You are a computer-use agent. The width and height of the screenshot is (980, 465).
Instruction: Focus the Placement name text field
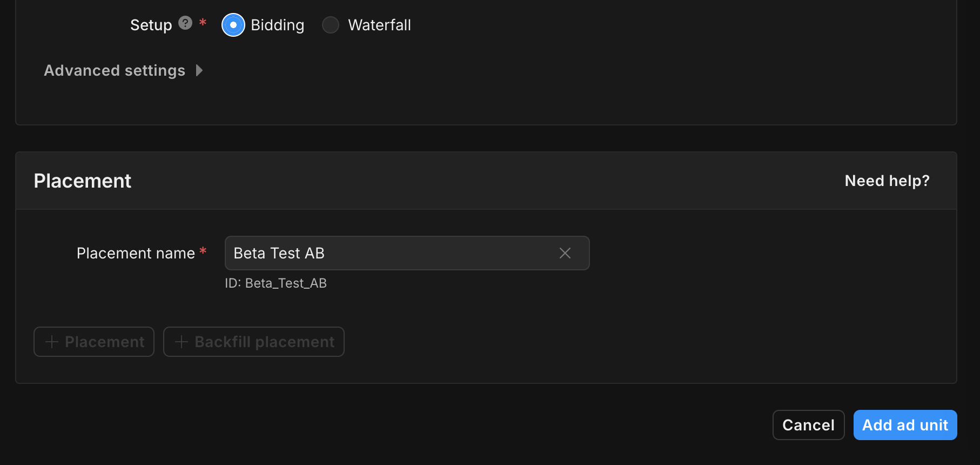pyautogui.click(x=389, y=253)
